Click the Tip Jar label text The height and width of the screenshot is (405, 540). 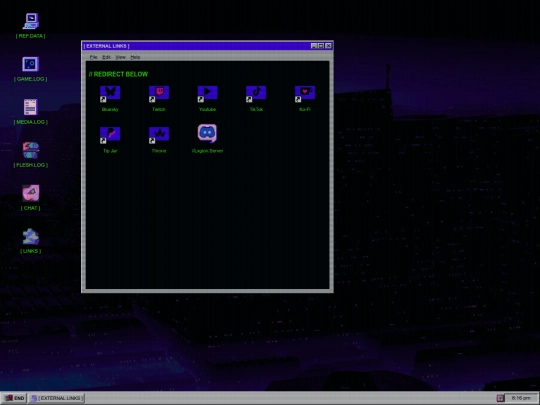[110, 151]
